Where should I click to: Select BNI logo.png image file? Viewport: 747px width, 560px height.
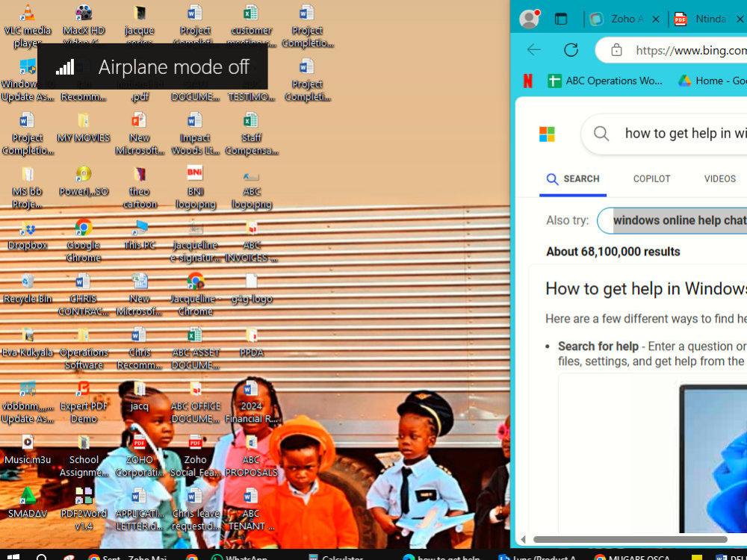(x=195, y=187)
